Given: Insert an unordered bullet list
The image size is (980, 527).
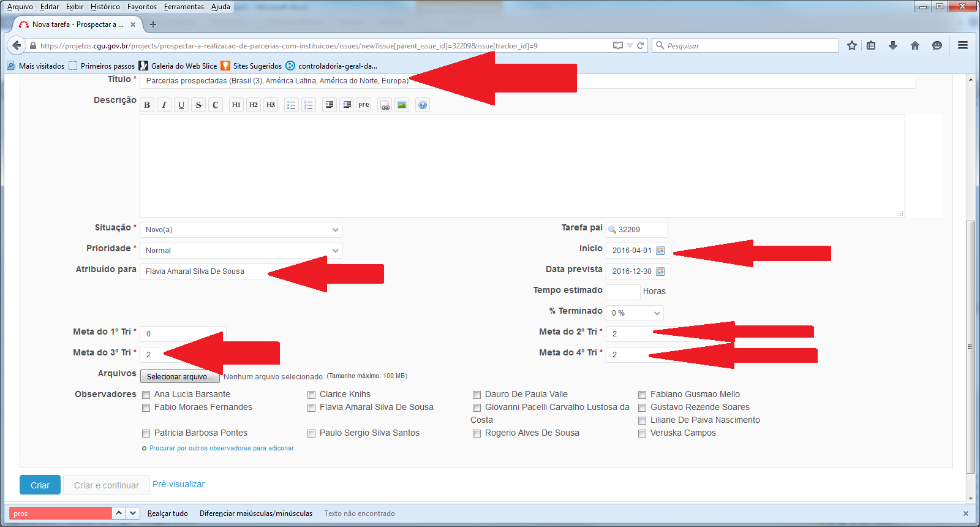Looking at the screenshot, I should pyautogui.click(x=292, y=105).
